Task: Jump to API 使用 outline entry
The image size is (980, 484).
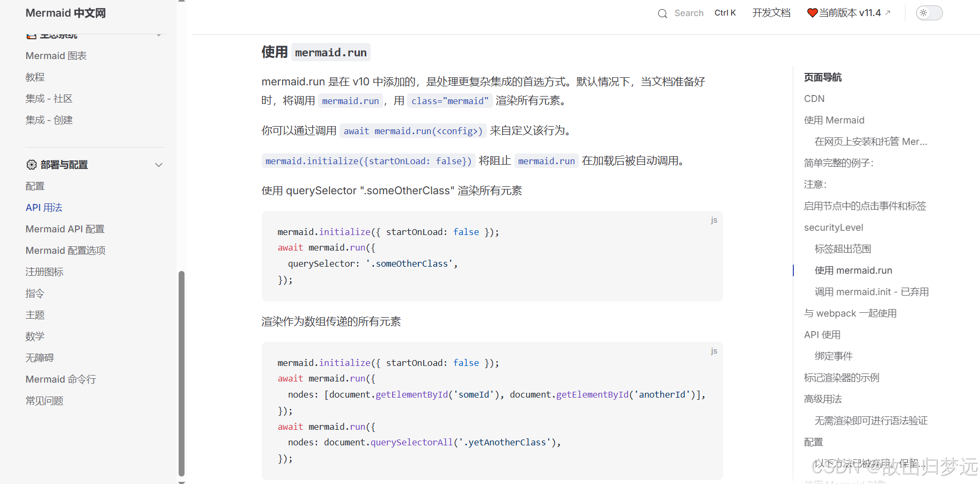Action: [822, 335]
